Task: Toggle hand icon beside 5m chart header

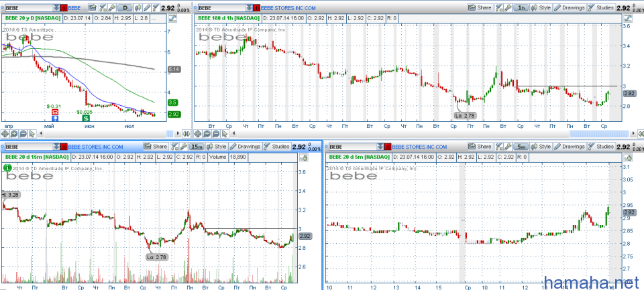Action: [x=628, y=157]
